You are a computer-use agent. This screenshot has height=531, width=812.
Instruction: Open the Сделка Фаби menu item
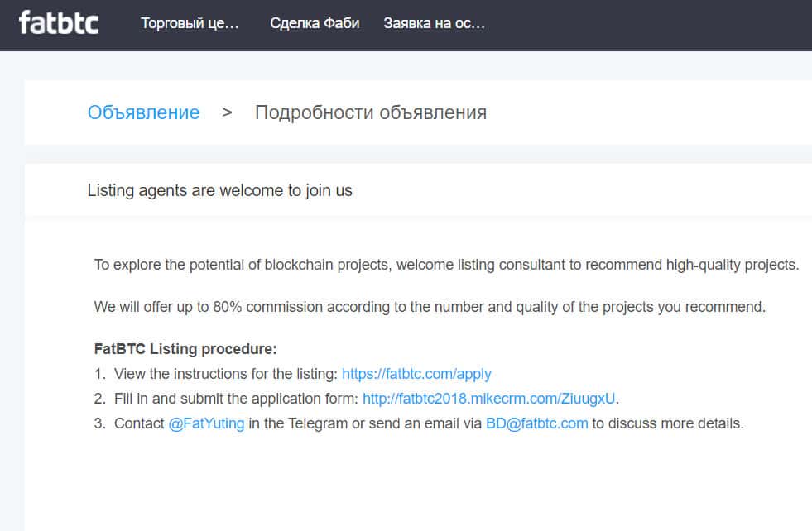(315, 23)
